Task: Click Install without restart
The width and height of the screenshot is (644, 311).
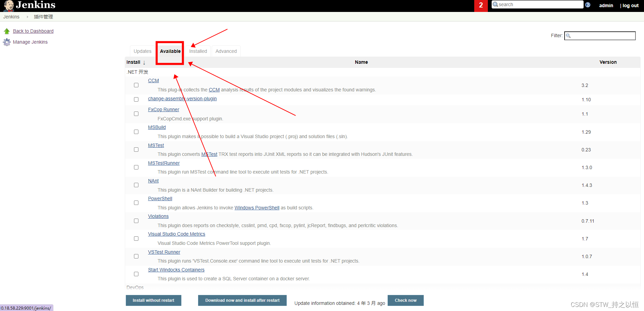Action: coord(153,300)
